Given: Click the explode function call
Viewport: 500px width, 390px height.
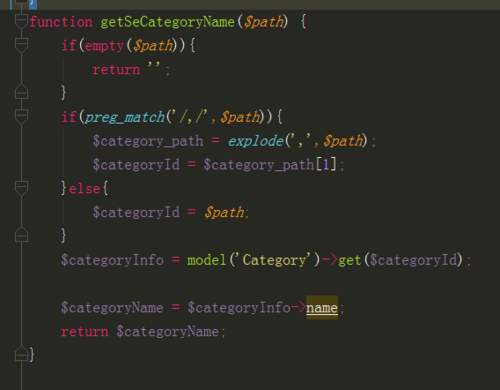Looking at the screenshot, I should point(256,141).
